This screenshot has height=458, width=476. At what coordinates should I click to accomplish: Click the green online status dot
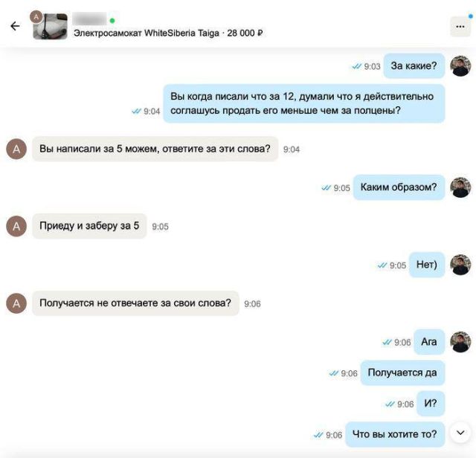pos(112,21)
